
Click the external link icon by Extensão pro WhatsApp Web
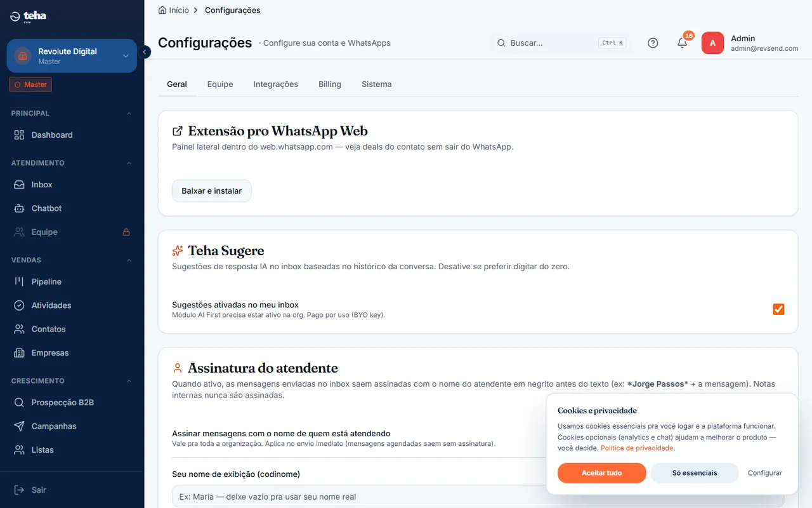point(178,131)
